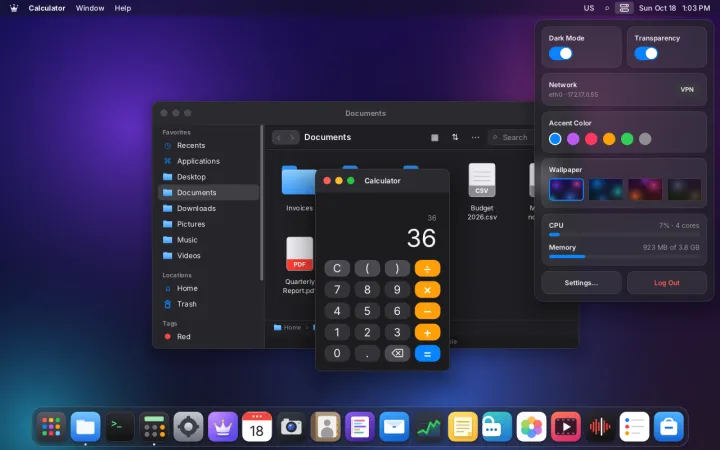Click the crown system menu icon
720x450 pixels.
click(14, 8)
